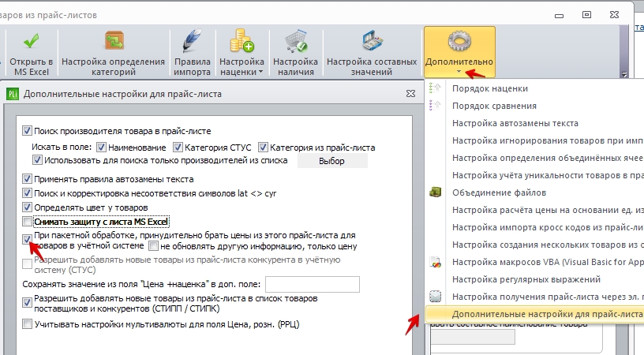Click Открыть в MS Excel toolbar button label
This screenshot has width=644, height=355.
[32, 66]
